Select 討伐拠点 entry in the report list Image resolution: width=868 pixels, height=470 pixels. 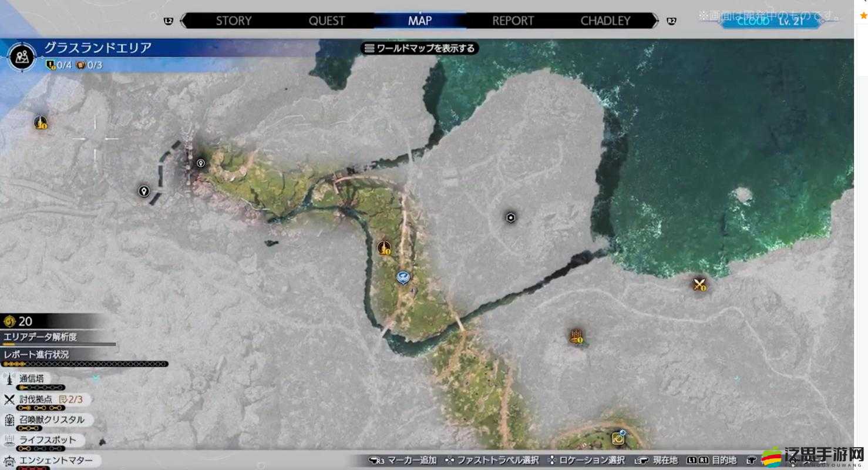click(36, 399)
